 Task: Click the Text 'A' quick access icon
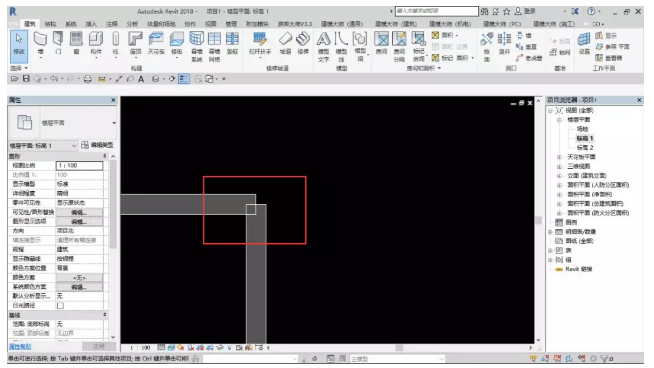click(141, 79)
